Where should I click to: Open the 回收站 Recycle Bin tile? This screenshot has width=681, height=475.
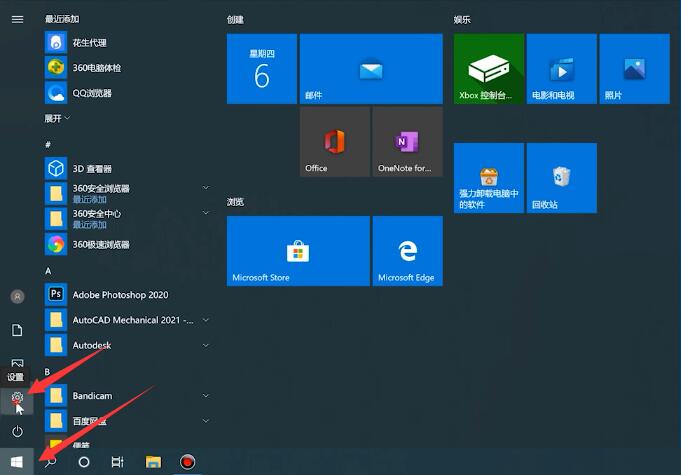point(562,178)
